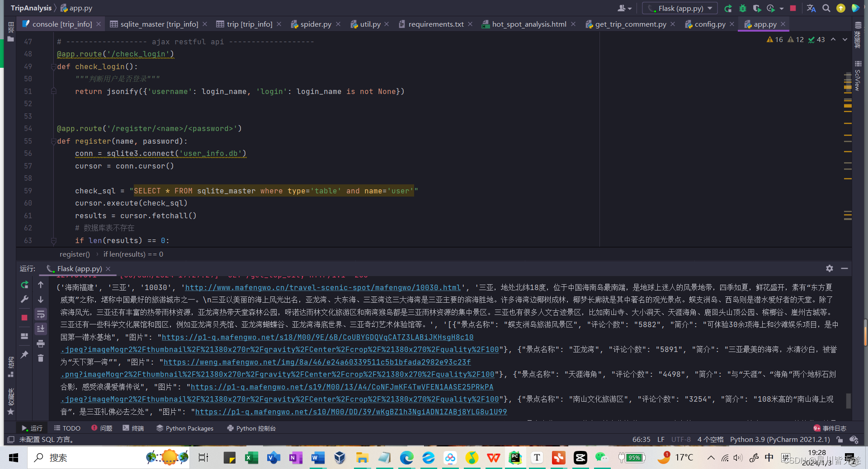Click the debug bug icon in toolbar

[x=742, y=8]
